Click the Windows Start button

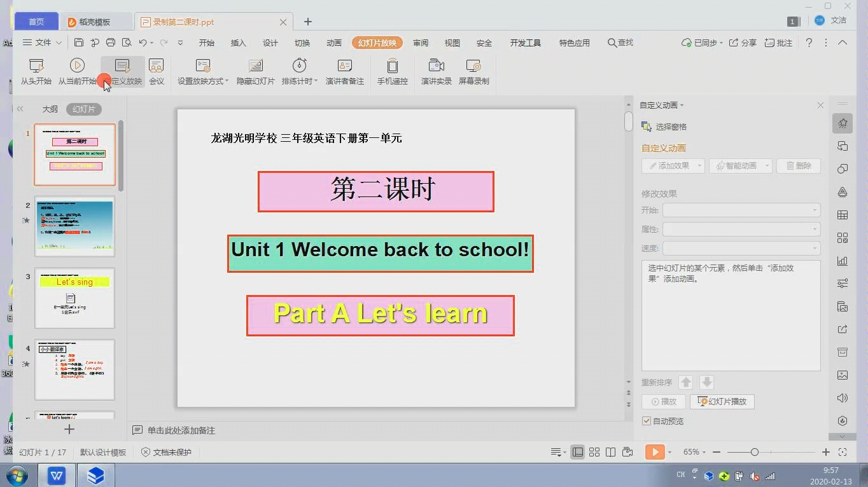17,475
